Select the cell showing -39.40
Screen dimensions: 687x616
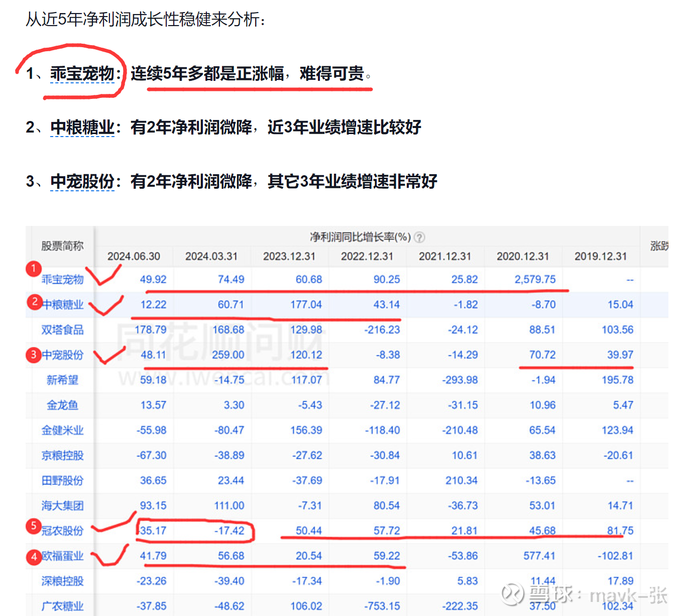pyautogui.click(x=230, y=580)
